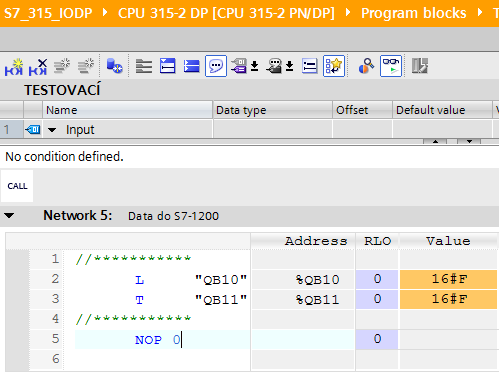This screenshot has width=499, height=375.
Task: Click the Insert network toolbar icon
Action: pos(14,66)
